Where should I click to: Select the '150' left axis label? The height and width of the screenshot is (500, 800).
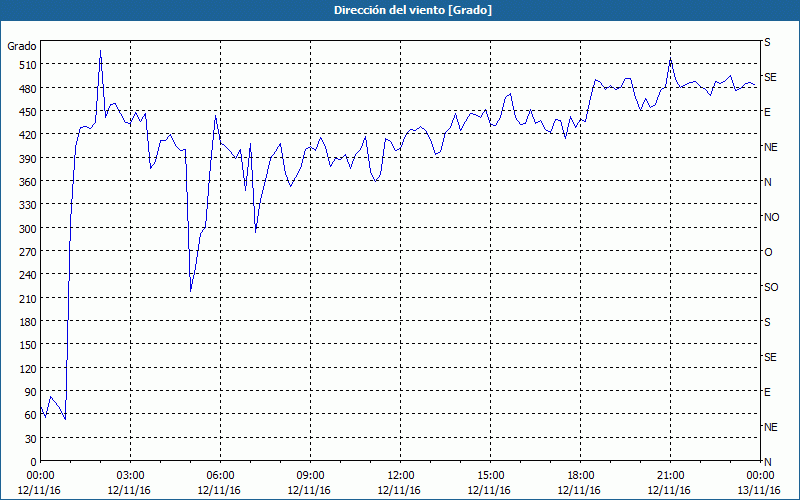(x=28, y=345)
